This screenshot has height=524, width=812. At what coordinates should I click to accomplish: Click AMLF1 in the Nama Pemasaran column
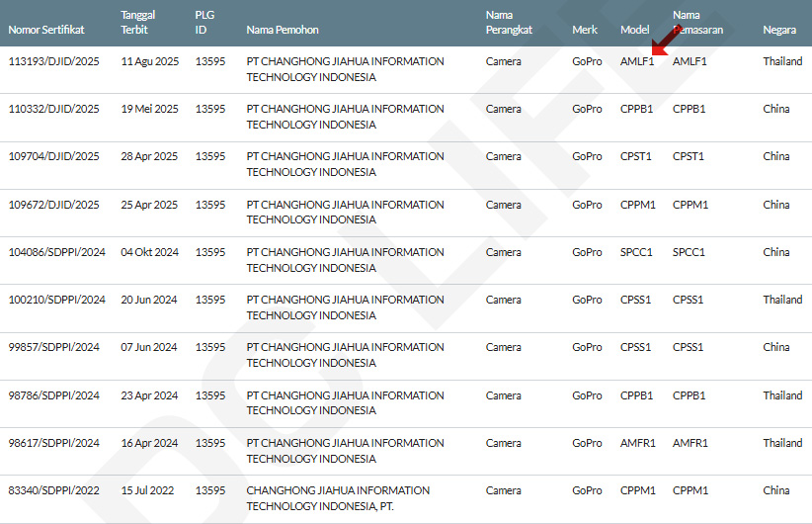pyautogui.click(x=690, y=61)
